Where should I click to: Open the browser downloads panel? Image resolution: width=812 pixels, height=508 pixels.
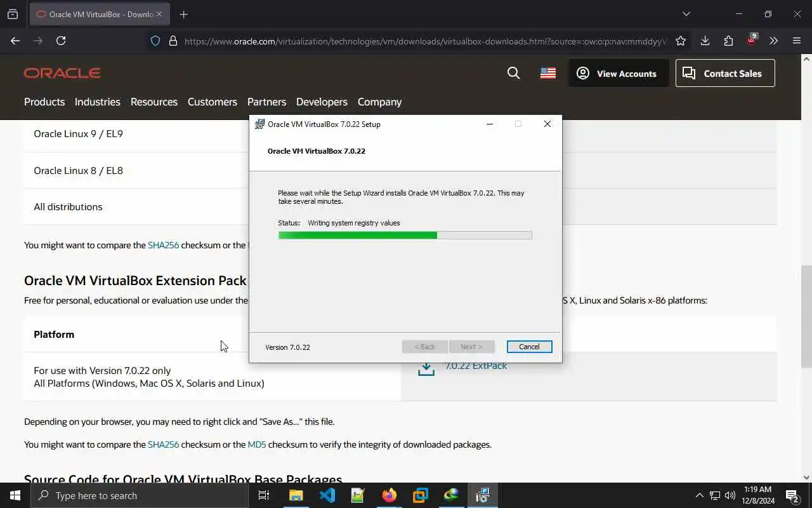point(705,41)
